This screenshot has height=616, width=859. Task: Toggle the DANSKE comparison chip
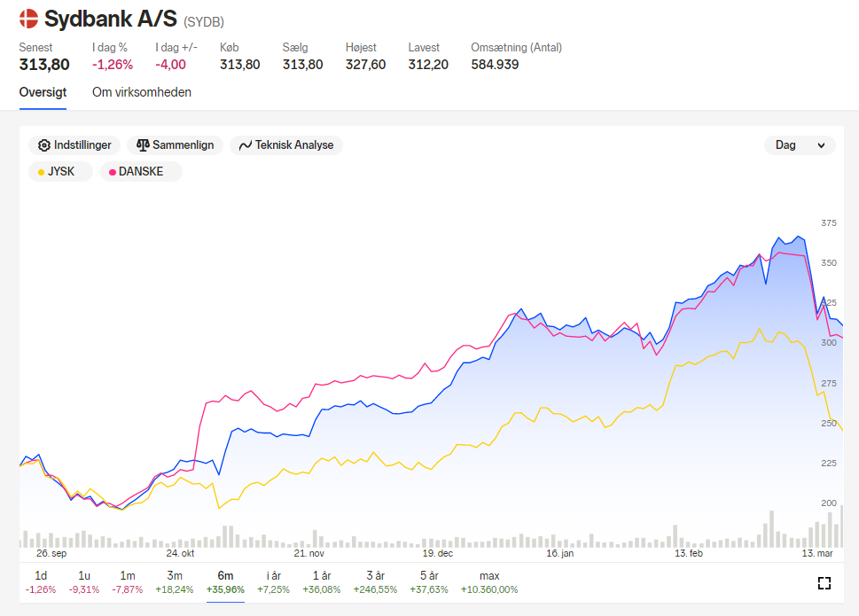pyautogui.click(x=141, y=171)
